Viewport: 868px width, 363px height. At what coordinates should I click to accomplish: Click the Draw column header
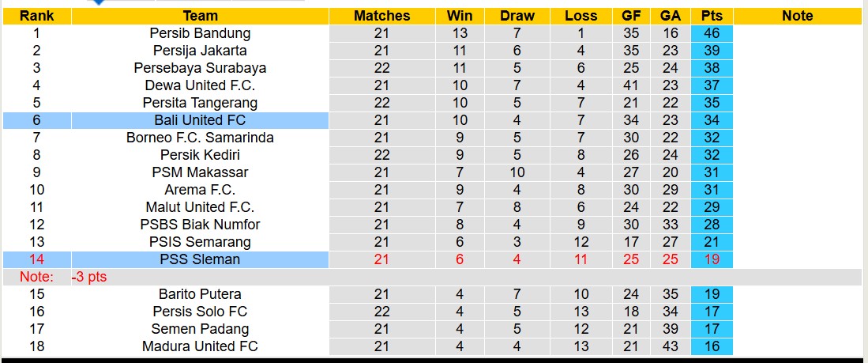pyautogui.click(x=517, y=16)
